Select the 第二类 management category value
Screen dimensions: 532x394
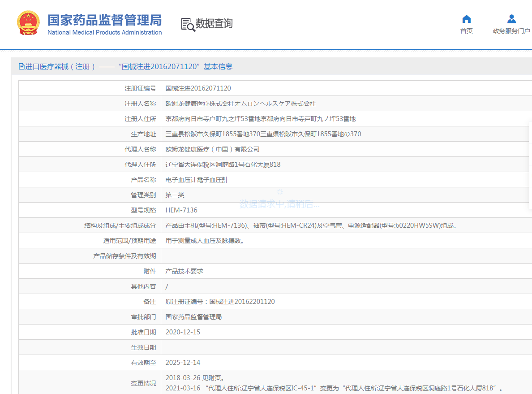click(x=175, y=195)
